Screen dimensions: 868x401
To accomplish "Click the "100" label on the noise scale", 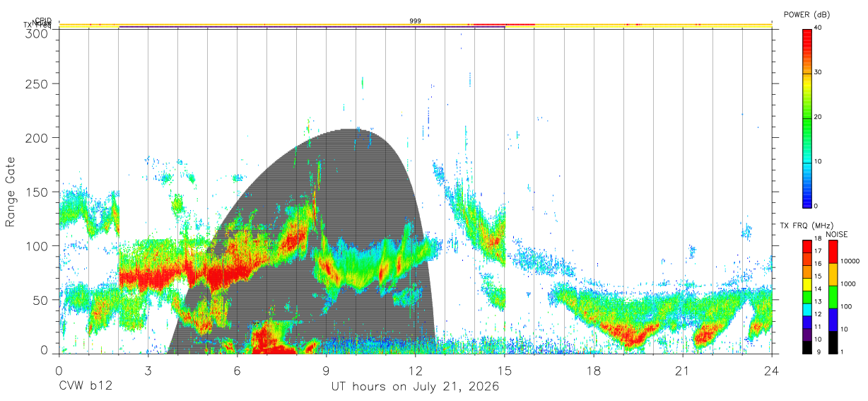I will [x=847, y=306].
